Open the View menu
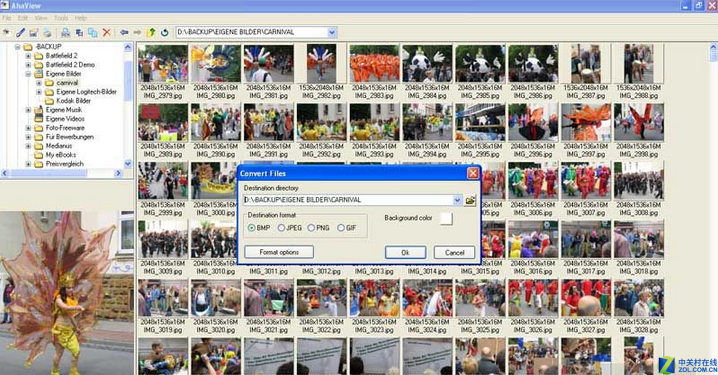This screenshot has height=375, width=718. [41, 18]
